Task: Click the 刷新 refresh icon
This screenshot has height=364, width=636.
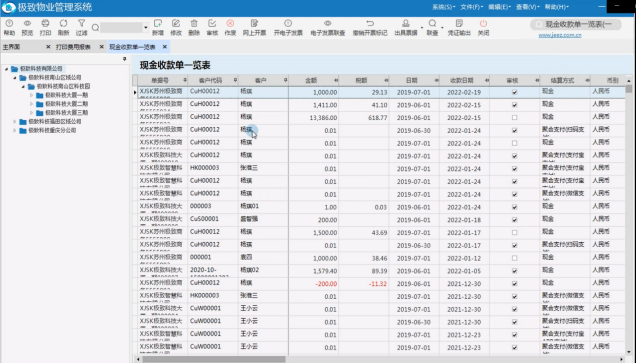Action: (x=63, y=24)
